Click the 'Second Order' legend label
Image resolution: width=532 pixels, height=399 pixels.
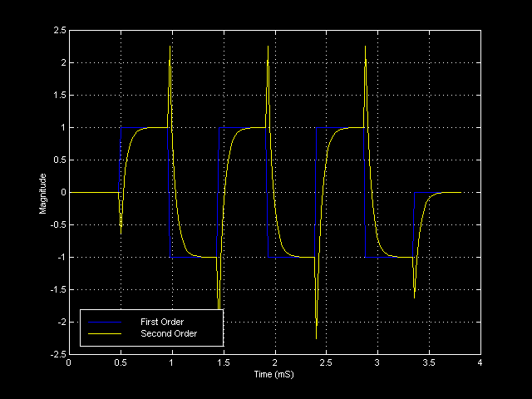point(169,333)
